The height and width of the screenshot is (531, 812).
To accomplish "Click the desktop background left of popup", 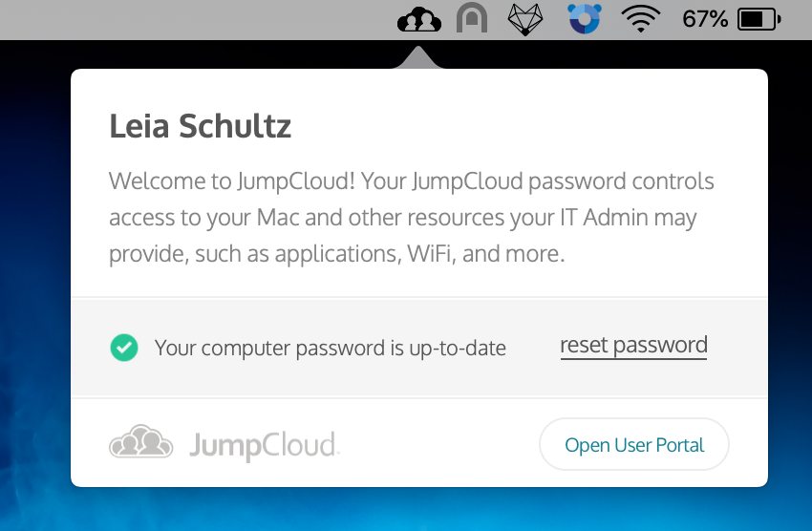I will coord(34,287).
